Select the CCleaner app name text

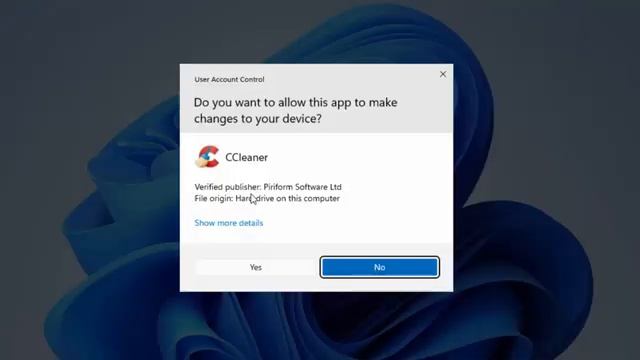[247, 157]
